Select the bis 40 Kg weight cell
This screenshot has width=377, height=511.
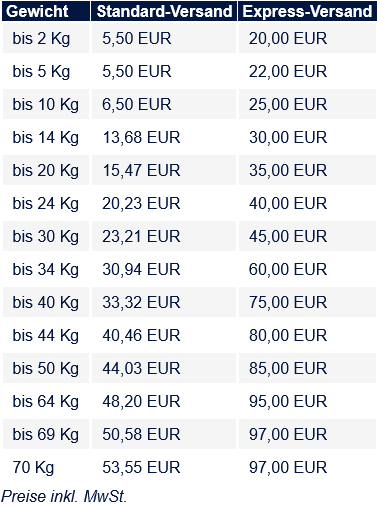(x=46, y=302)
